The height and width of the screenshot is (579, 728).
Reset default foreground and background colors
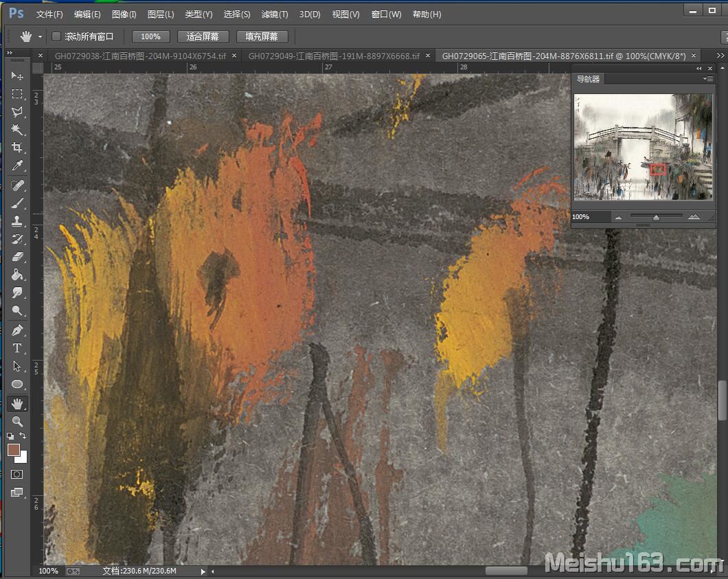10,436
